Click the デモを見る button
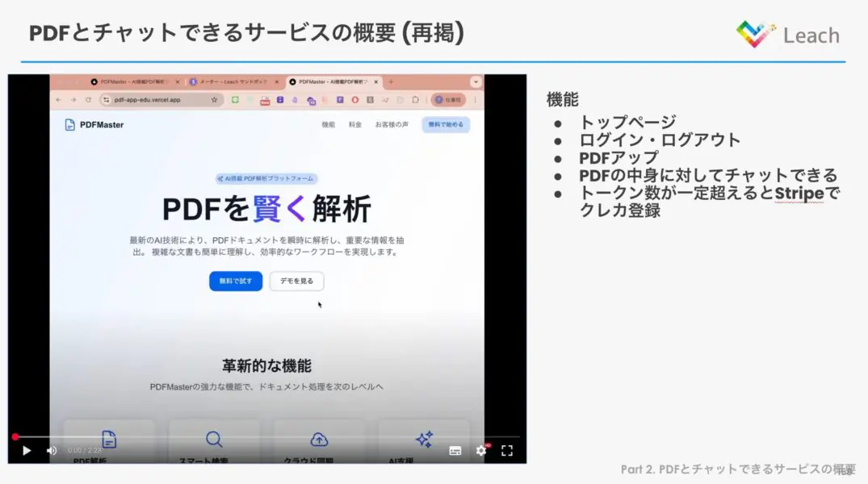This screenshot has width=868, height=484. pos(296,281)
